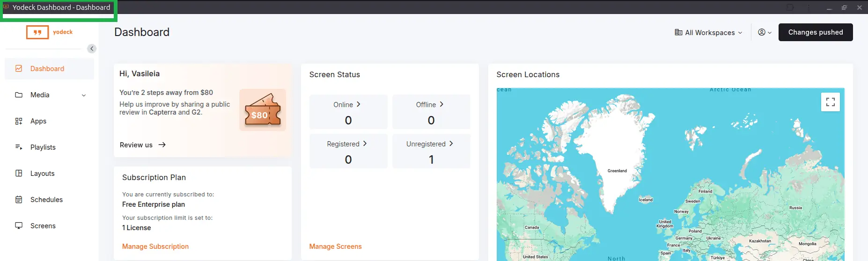Image resolution: width=868 pixels, height=261 pixels.
Task: Click the workspaces building icon
Action: coord(678,32)
